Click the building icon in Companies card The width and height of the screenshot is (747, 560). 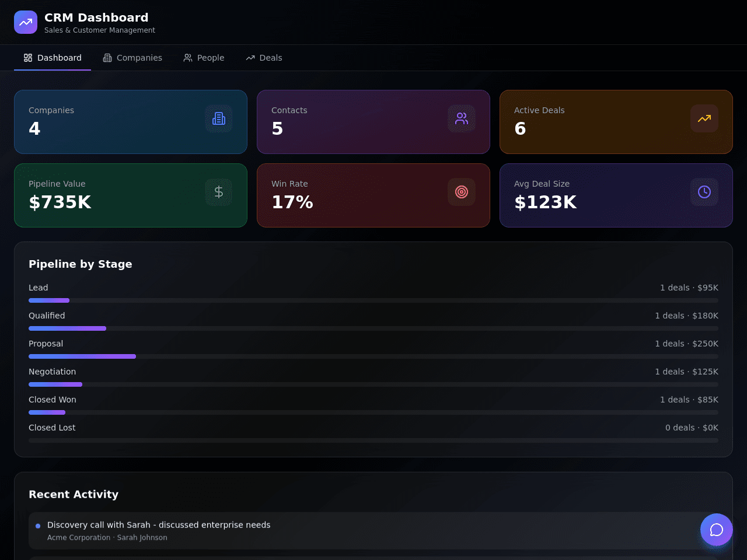point(219,118)
